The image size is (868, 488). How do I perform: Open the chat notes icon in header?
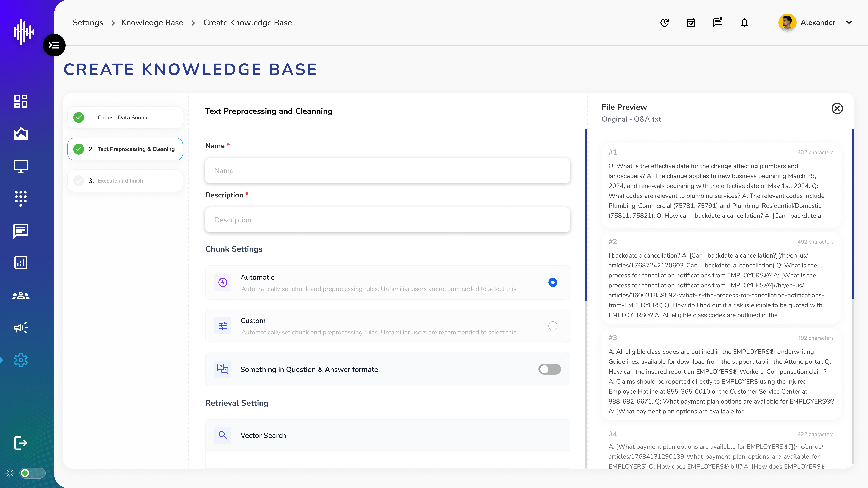tap(718, 22)
